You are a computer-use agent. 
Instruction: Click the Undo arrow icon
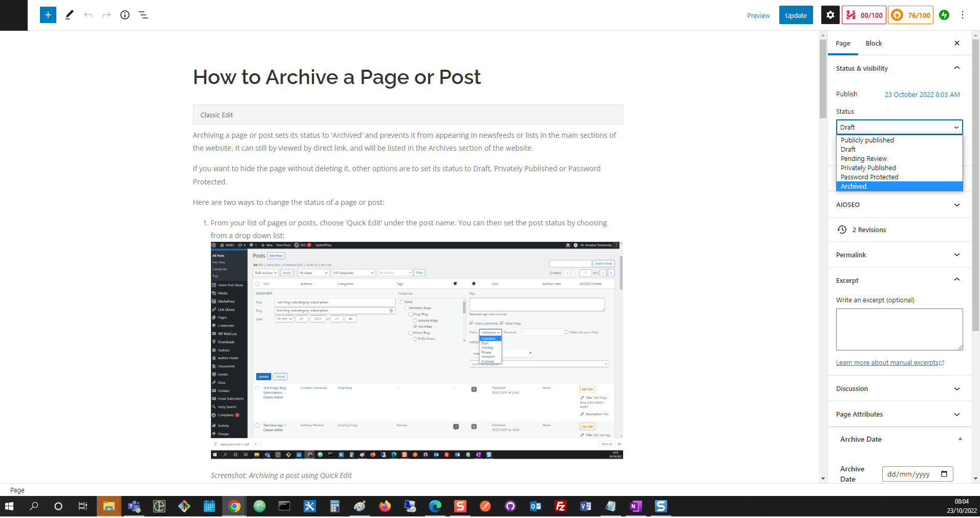click(x=88, y=15)
